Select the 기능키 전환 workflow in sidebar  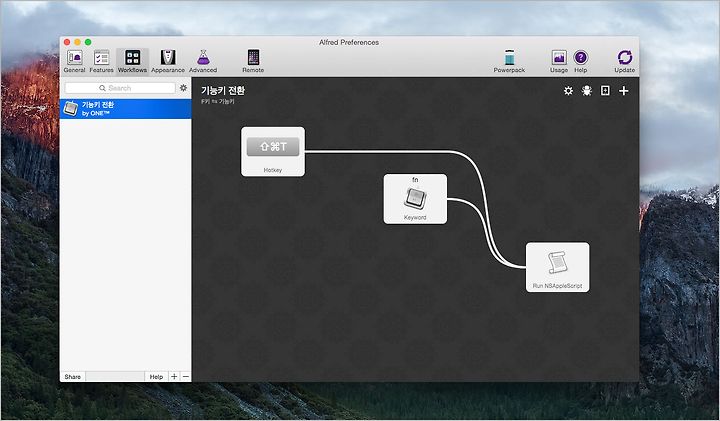click(125, 109)
